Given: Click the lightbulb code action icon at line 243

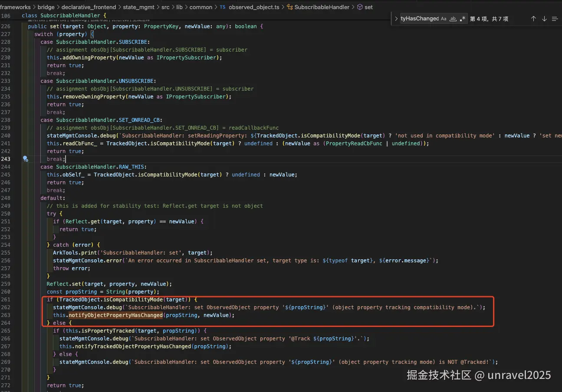Looking at the screenshot, I should tap(26, 159).
